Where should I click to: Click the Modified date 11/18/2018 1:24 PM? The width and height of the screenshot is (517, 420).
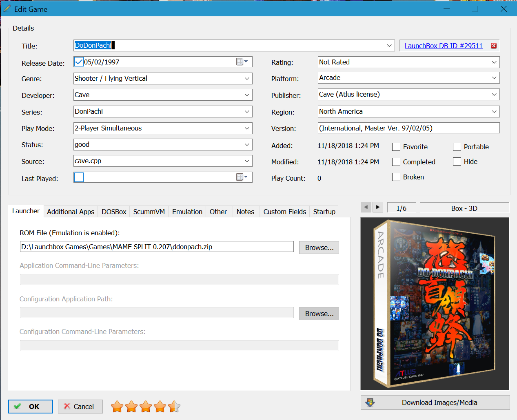click(348, 162)
